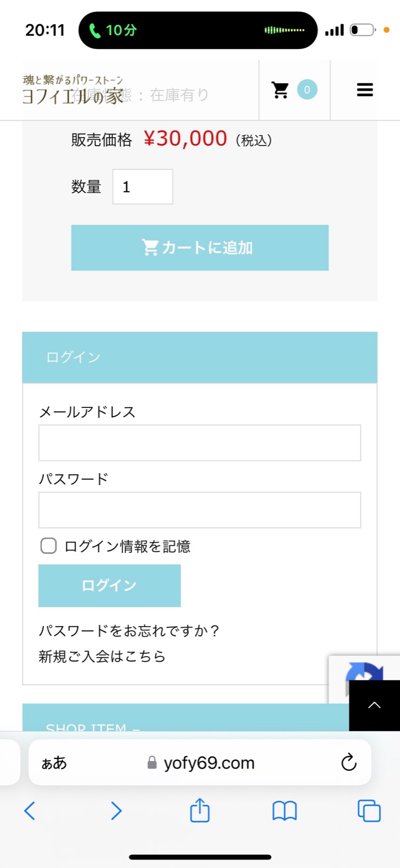Click カートに追加 button
400x868 pixels.
point(199,248)
